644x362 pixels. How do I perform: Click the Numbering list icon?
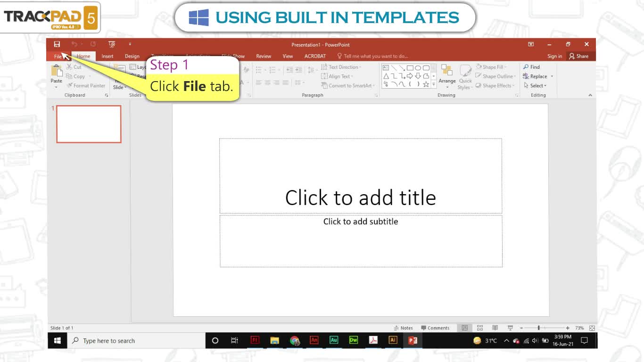273,70
